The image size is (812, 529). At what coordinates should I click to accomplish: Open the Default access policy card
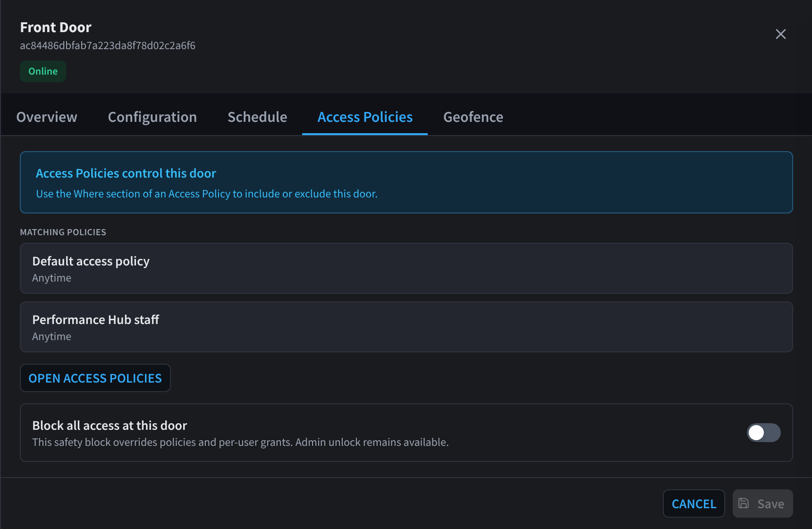click(406, 268)
